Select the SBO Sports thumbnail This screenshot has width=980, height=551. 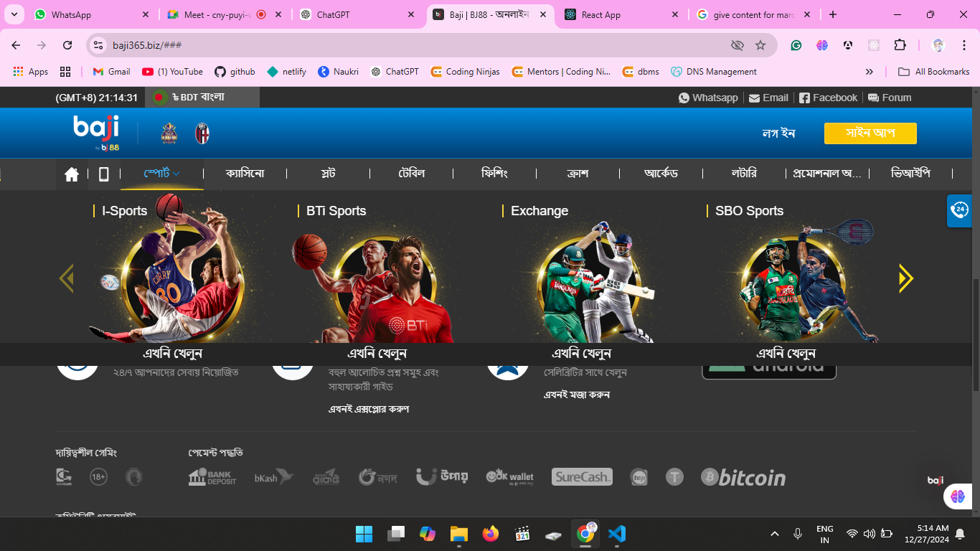click(807, 282)
